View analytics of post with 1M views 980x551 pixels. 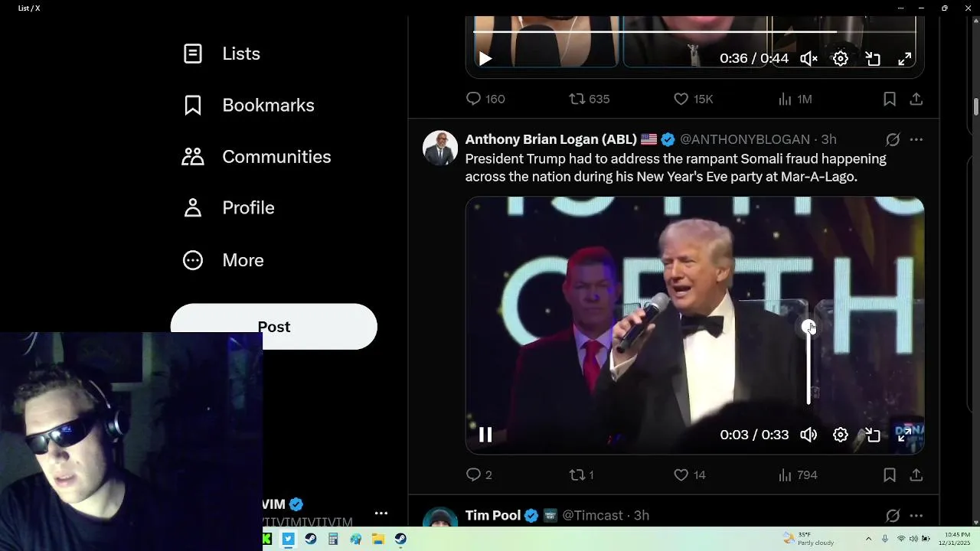[795, 99]
